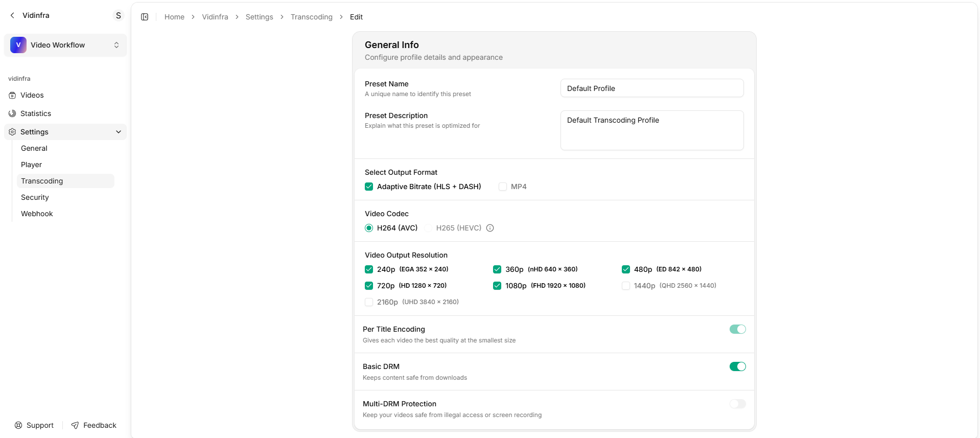The width and height of the screenshot is (980, 438).
Task: Click the Videos sidebar icon
Action: 12,95
